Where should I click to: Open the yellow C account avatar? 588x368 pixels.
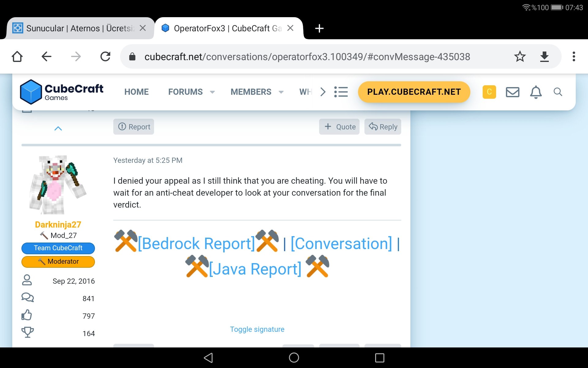489,92
